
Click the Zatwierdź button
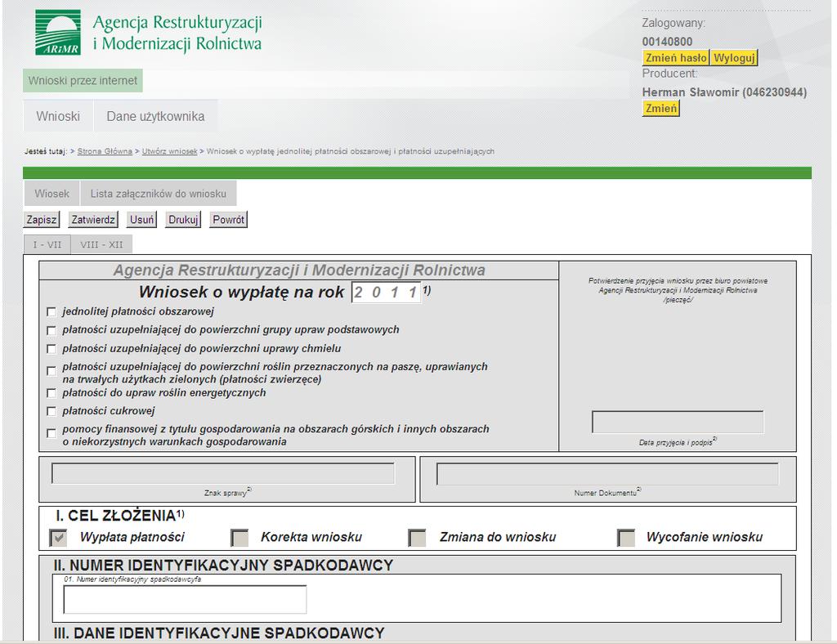click(x=93, y=219)
